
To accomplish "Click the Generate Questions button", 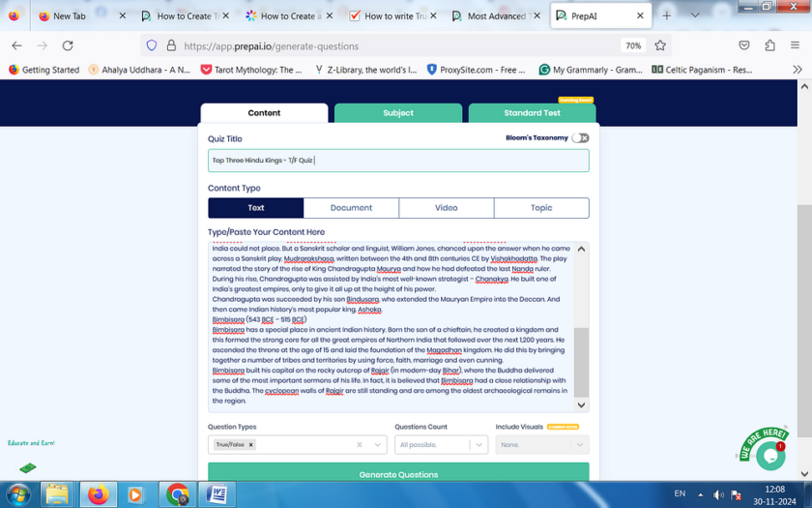I will point(397,474).
